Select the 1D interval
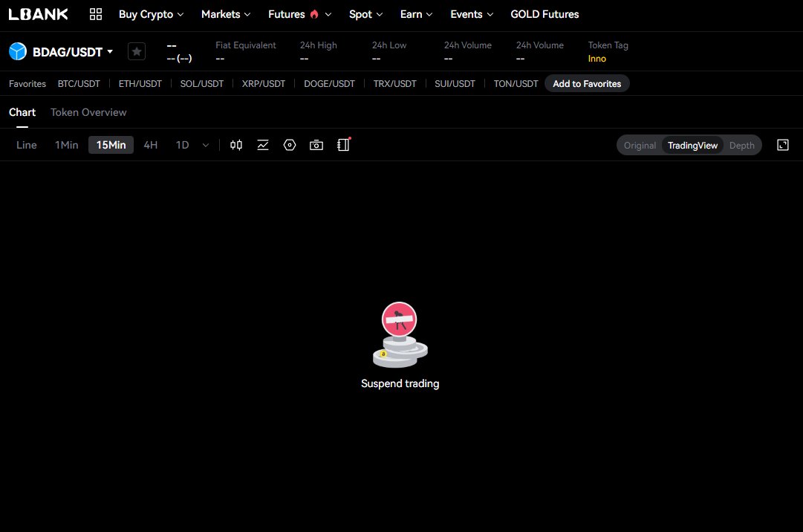 point(182,146)
